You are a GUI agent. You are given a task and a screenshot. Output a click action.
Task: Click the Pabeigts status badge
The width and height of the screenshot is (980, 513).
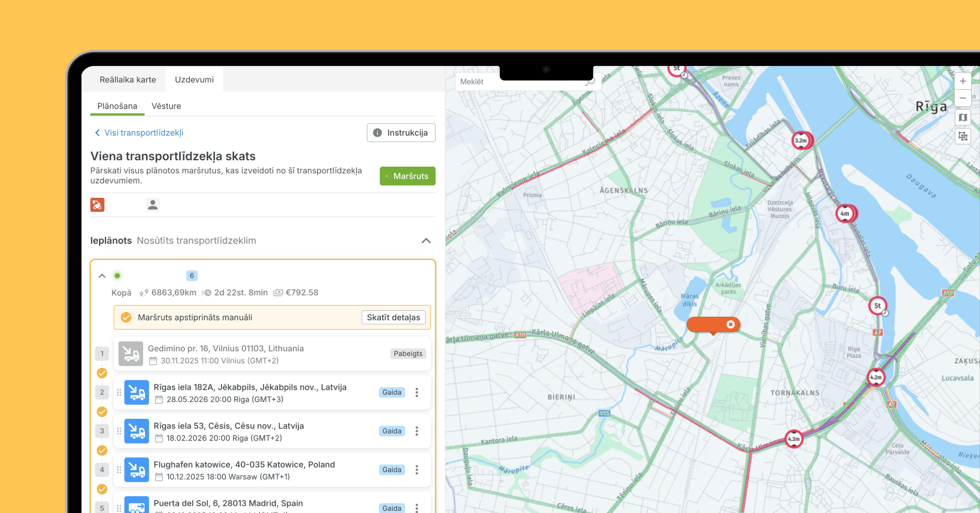[408, 354]
